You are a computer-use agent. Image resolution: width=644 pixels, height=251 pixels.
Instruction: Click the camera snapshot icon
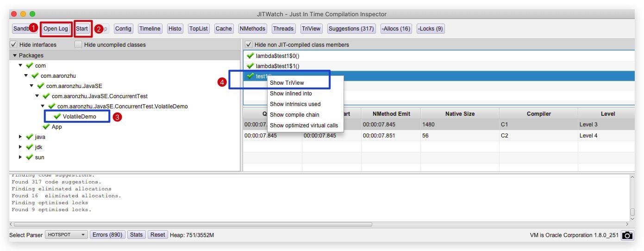627,235
